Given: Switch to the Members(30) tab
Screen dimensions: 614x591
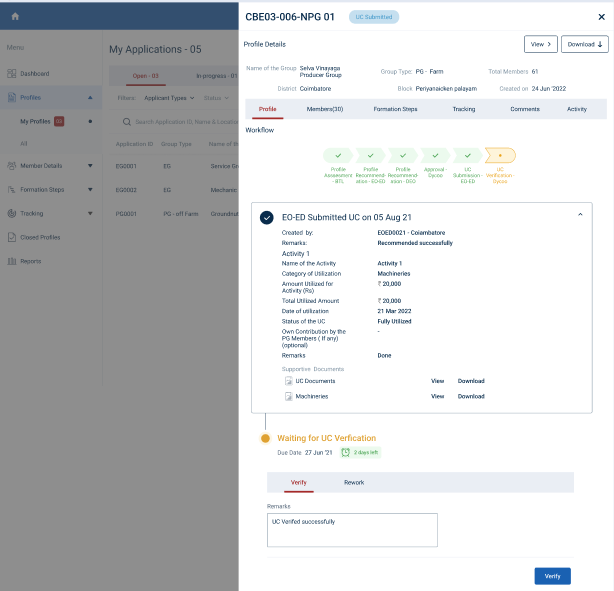Looking at the screenshot, I should tap(325, 109).
